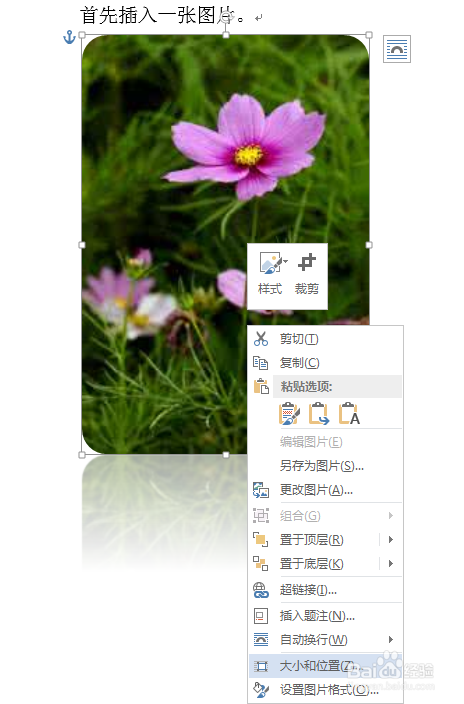Click the change picture icon
Viewport: 464px width, 704px height.
pos(261,490)
